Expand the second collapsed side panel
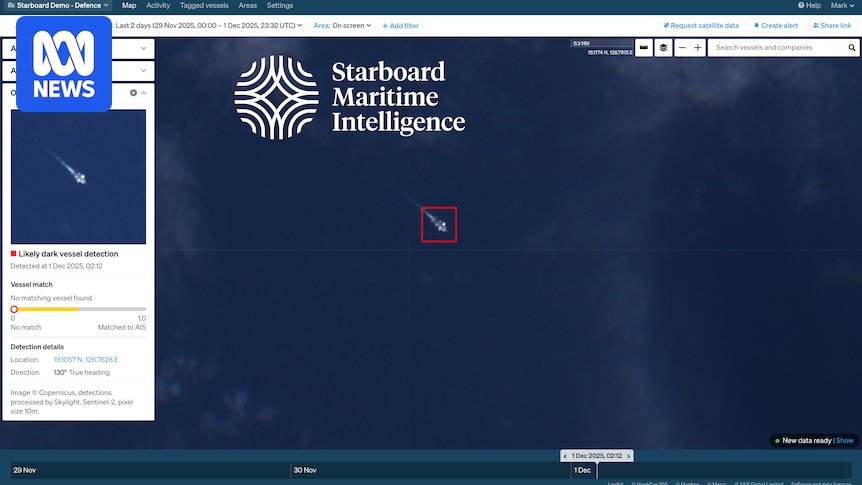Screen dimensions: 862x485 coord(143,71)
